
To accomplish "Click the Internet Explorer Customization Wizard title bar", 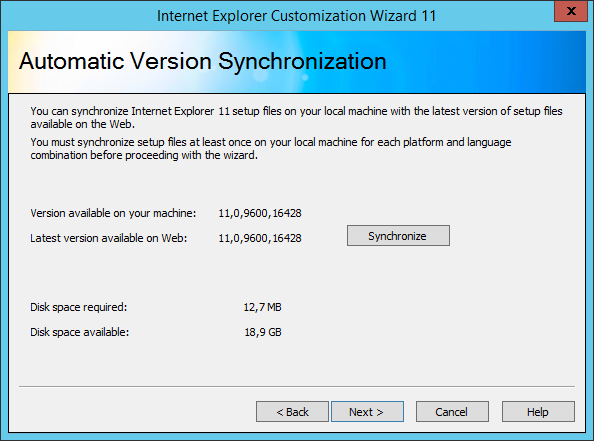I will pyautogui.click(x=296, y=16).
